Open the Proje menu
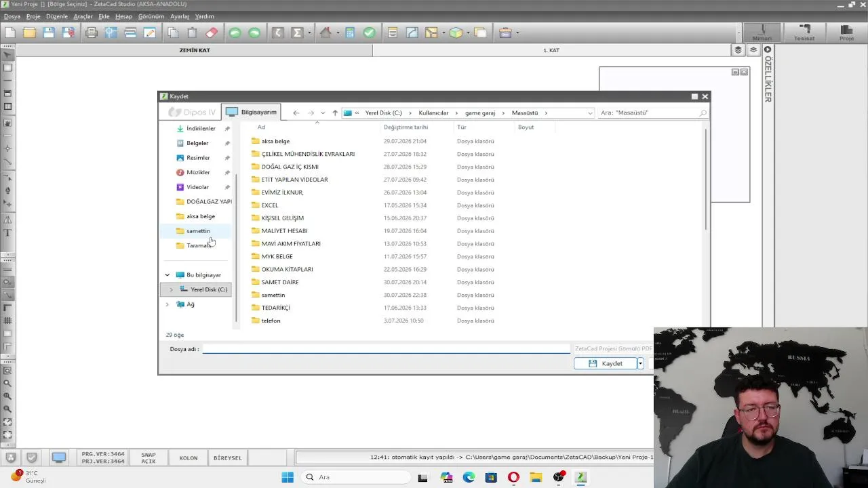Viewport: 868px width, 488px height. pyautogui.click(x=33, y=16)
